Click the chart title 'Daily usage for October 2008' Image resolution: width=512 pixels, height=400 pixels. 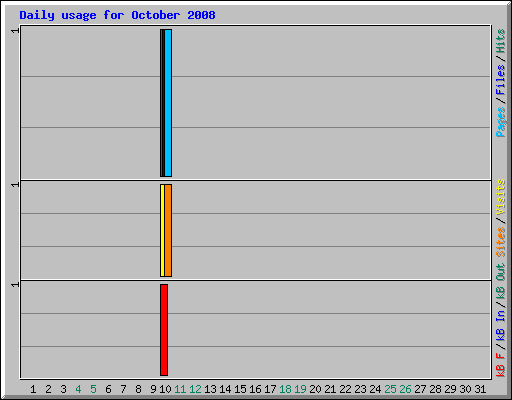117,15
